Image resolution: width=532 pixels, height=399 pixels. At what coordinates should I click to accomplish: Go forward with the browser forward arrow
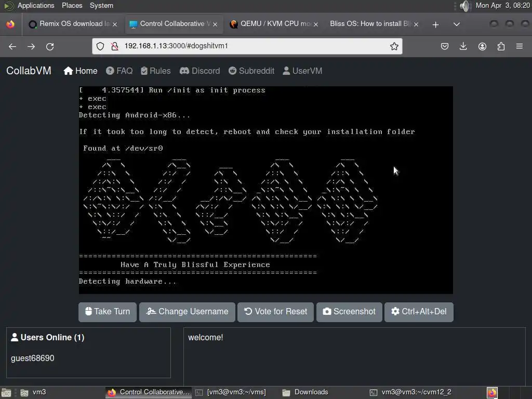click(31, 46)
